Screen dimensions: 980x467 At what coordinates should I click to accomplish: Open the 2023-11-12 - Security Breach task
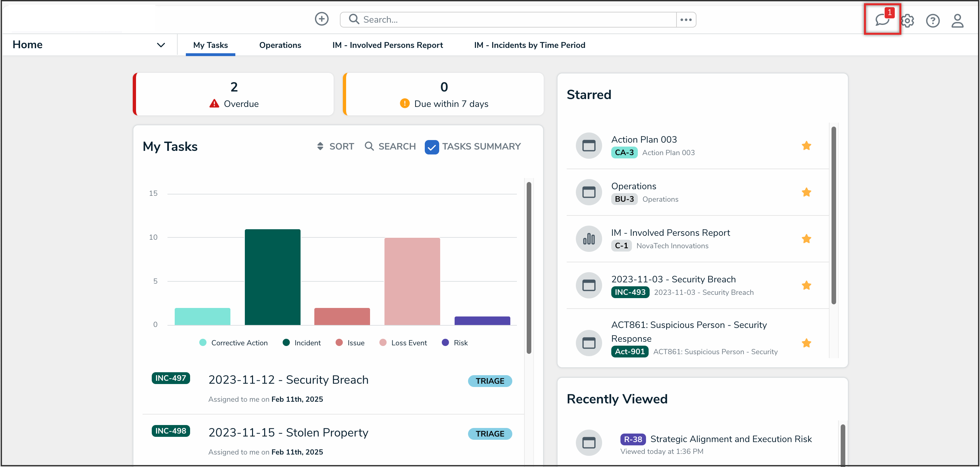pos(288,380)
